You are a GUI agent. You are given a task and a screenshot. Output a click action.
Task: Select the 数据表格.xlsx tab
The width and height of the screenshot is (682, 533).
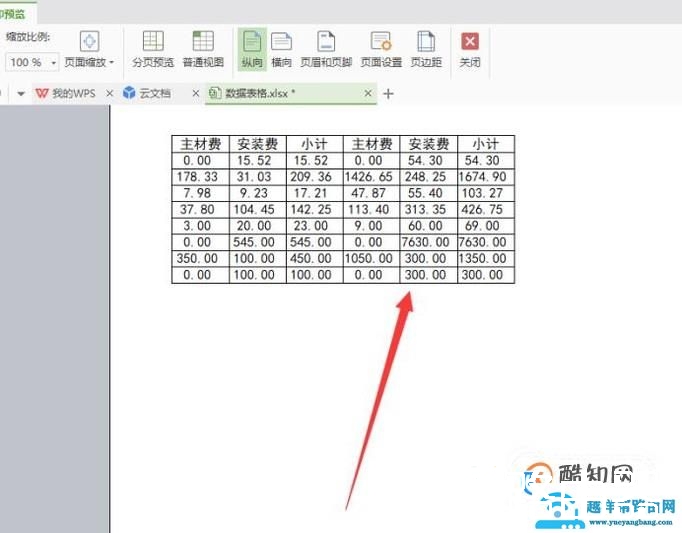click(x=291, y=93)
